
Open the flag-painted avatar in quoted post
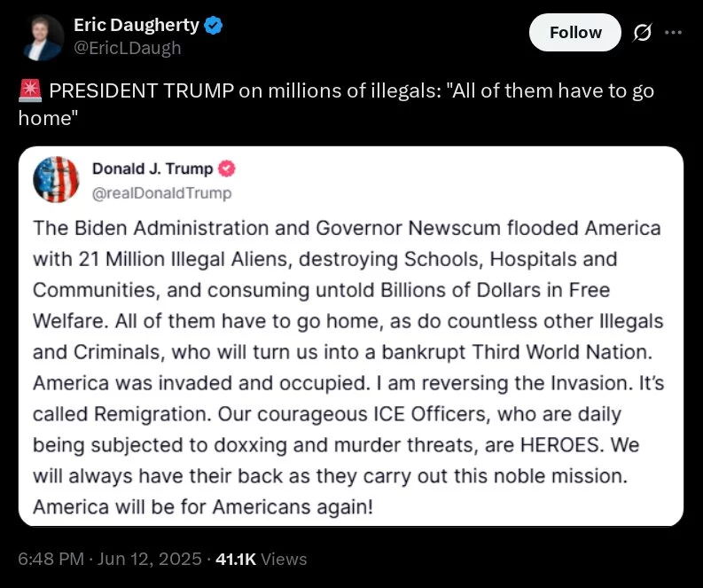coord(56,179)
